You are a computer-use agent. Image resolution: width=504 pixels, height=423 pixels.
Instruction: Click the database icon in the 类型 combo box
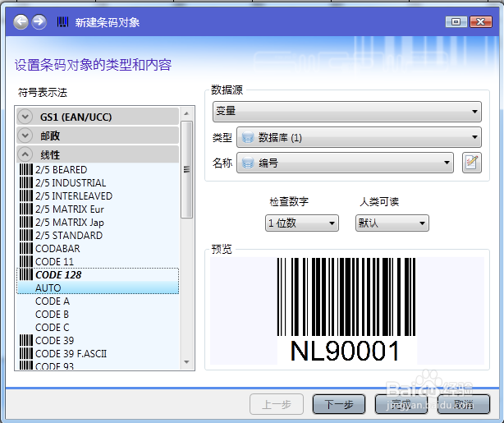pos(248,138)
